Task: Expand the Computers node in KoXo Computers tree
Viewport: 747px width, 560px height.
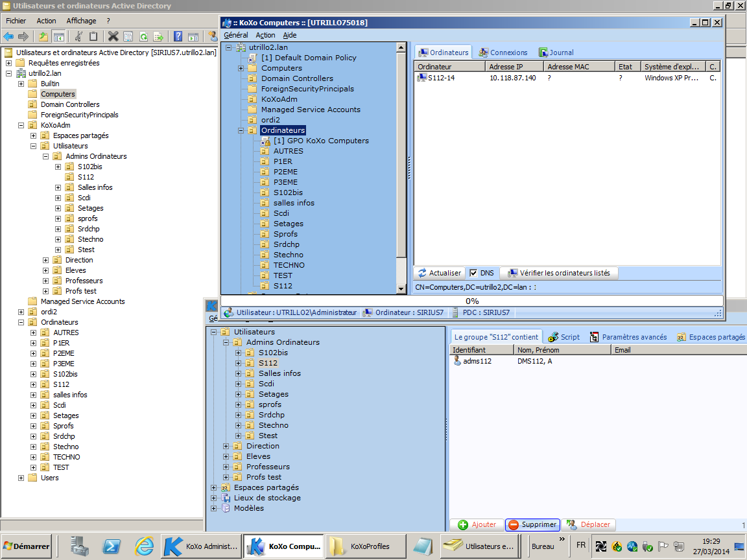Action: [241, 68]
